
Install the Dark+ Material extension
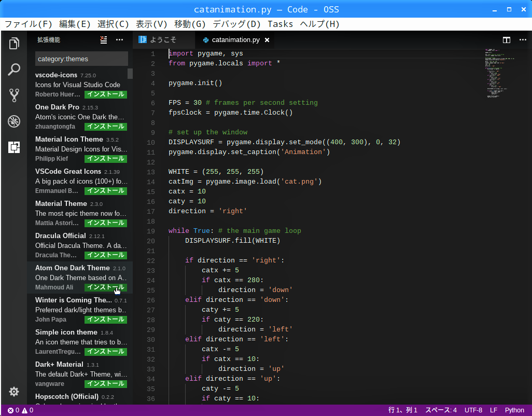(x=106, y=384)
